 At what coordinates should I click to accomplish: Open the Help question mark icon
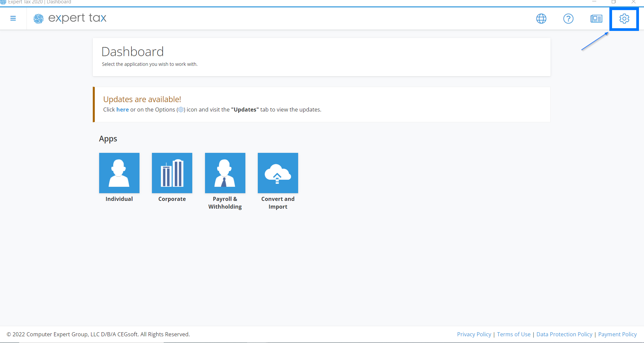[x=568, y=18]
